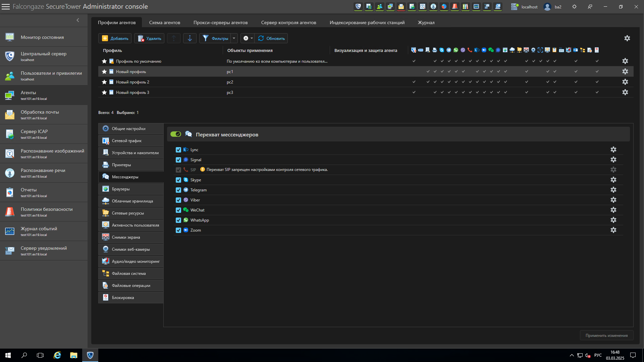Open settings gear for Новый профиль row

(625, 71)
